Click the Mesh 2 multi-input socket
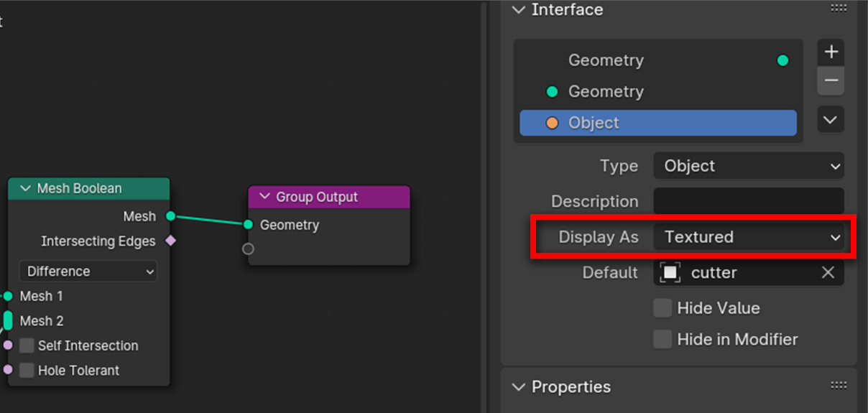This screenshot has width=868, height=413. click(x=8, y=320)
